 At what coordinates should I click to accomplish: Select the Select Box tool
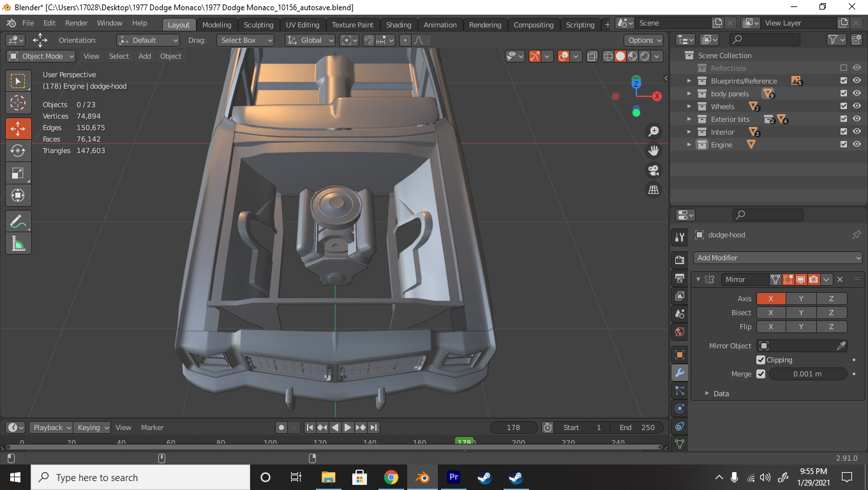click(18, 81)
